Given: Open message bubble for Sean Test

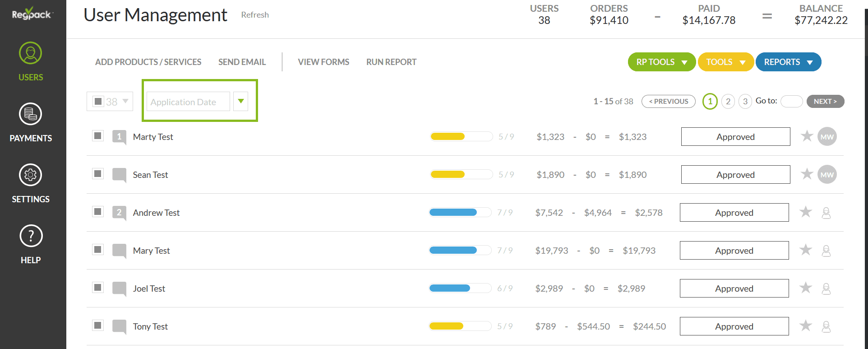Looking at the screenshot, I should click(x=119, y=175).
